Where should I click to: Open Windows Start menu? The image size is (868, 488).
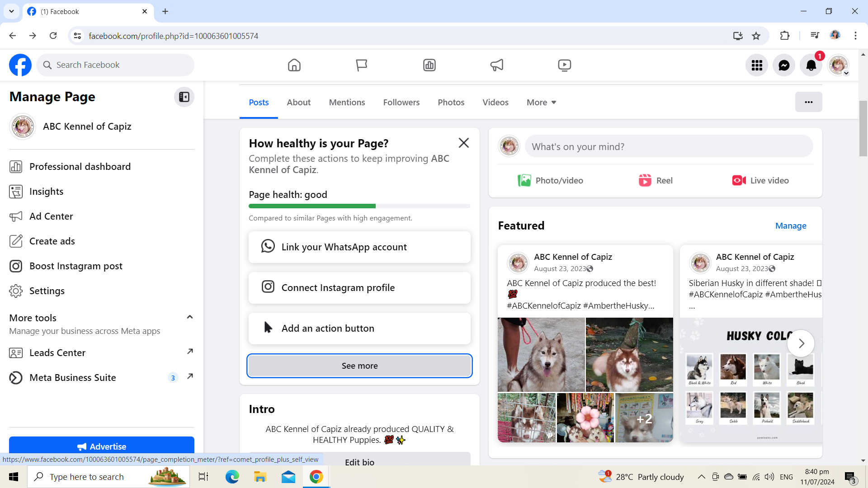pyautogui.click(x=14, y=477)
